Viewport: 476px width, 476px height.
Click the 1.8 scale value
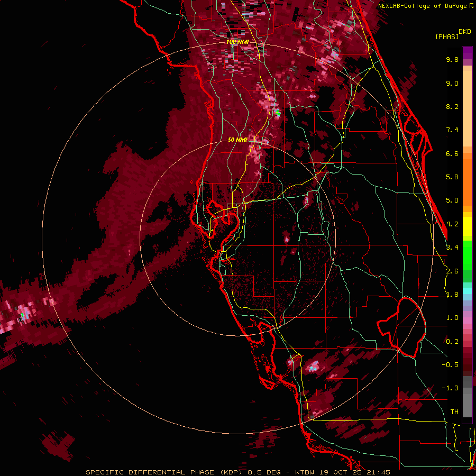pyautogui.click(x=452, y=295)
